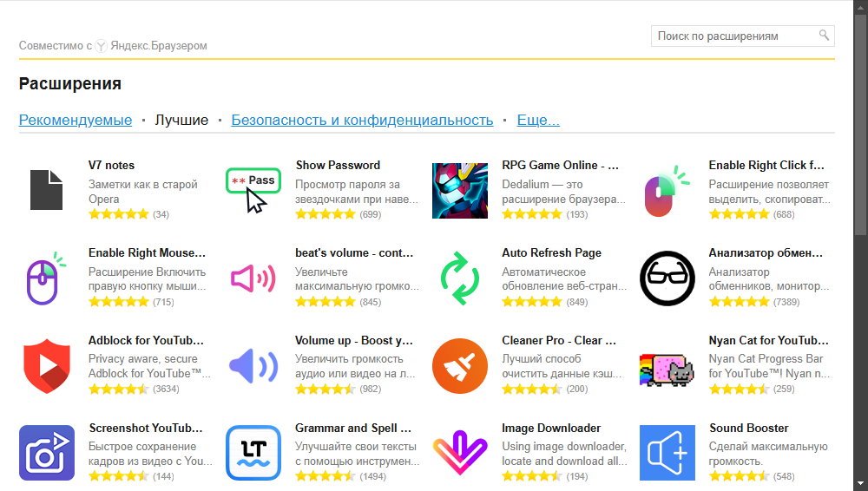Click the Nyan Cat extension icon
868x491 pixels.
pos(667,370)
